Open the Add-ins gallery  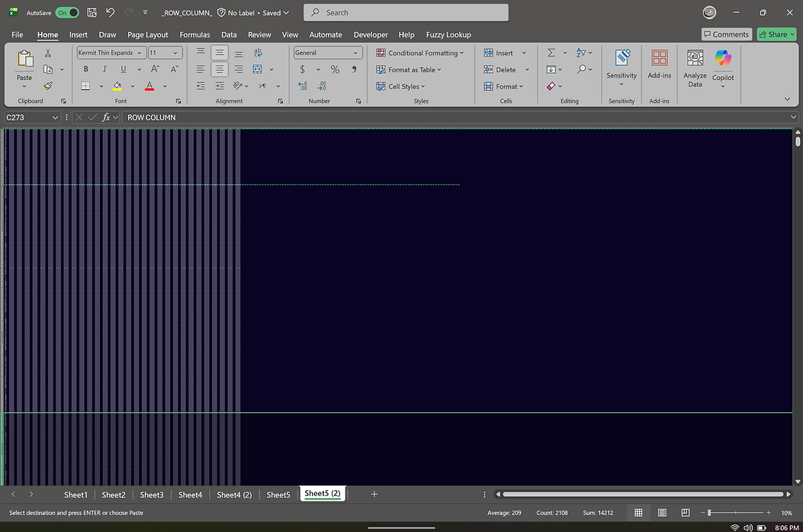(x=659, y=64)
